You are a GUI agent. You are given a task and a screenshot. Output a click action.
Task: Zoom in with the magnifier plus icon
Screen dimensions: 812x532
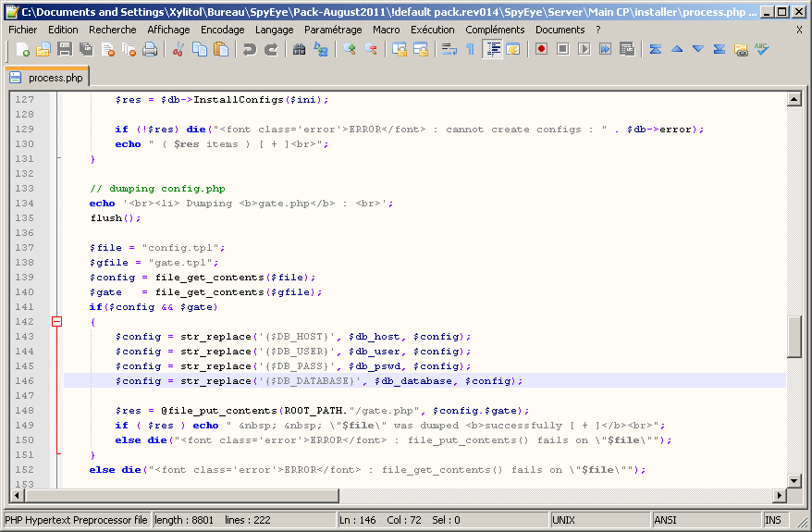coord(350,50)
